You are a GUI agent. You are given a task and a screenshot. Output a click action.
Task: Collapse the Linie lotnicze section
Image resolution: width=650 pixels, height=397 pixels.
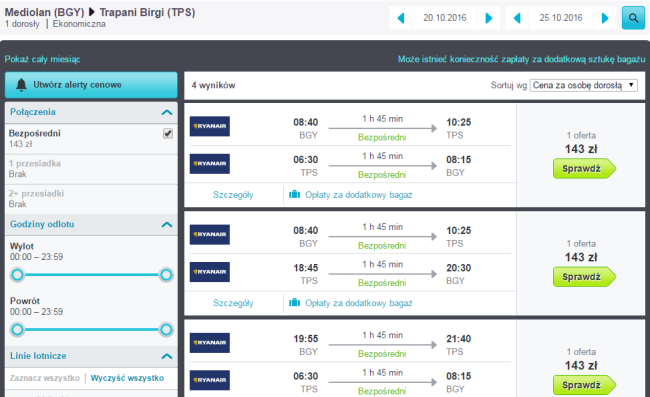point(167,356)
